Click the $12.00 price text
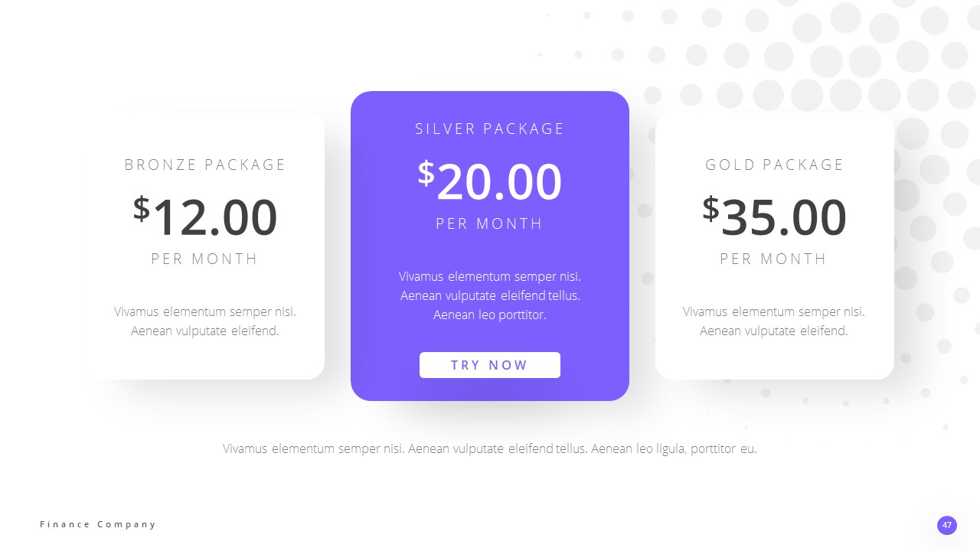The width and height of the screenshot is (980, 551). tap(205, 217)
